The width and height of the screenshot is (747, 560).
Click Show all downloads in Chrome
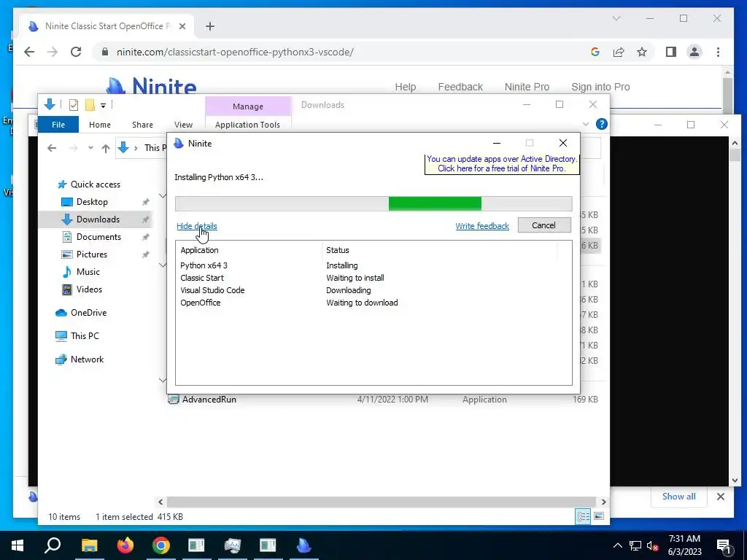pyautogui.click(x=678, y=497)
